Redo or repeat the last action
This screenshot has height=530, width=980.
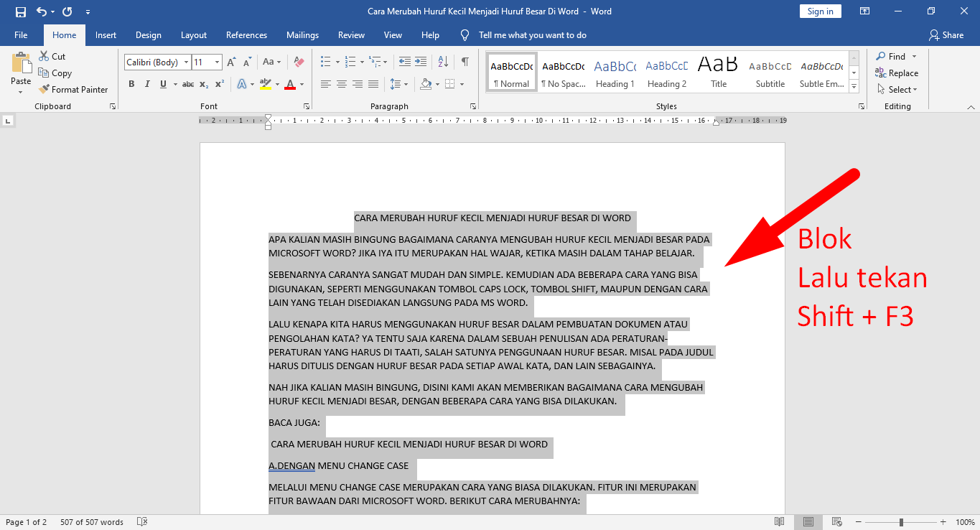(67, 11)
